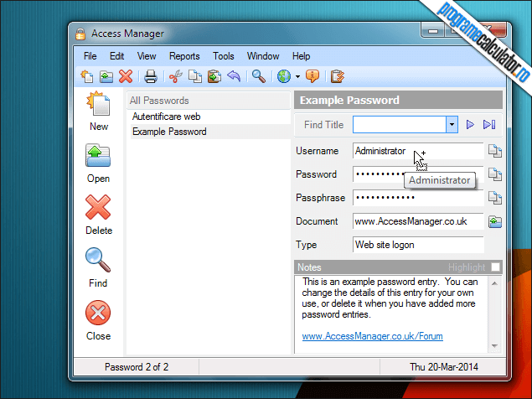Screen dimensions: 532x399
Task: Click the Find magnifier sidebar icon
Action: 98,261
